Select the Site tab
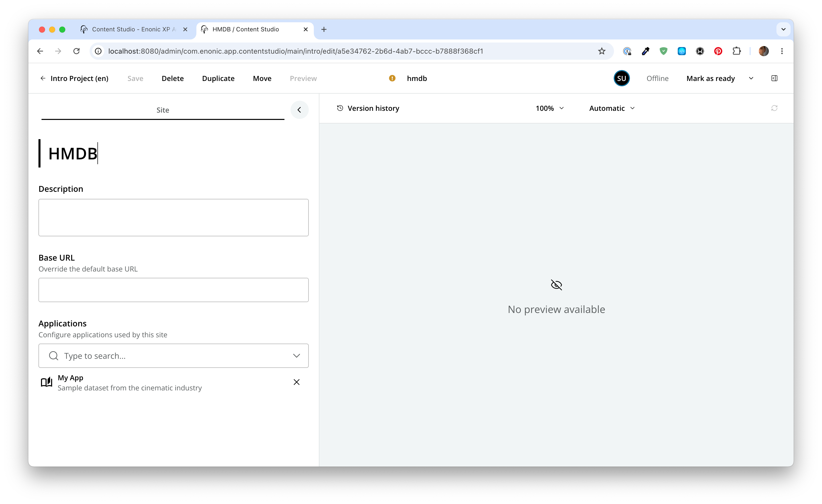 [163, 110]
